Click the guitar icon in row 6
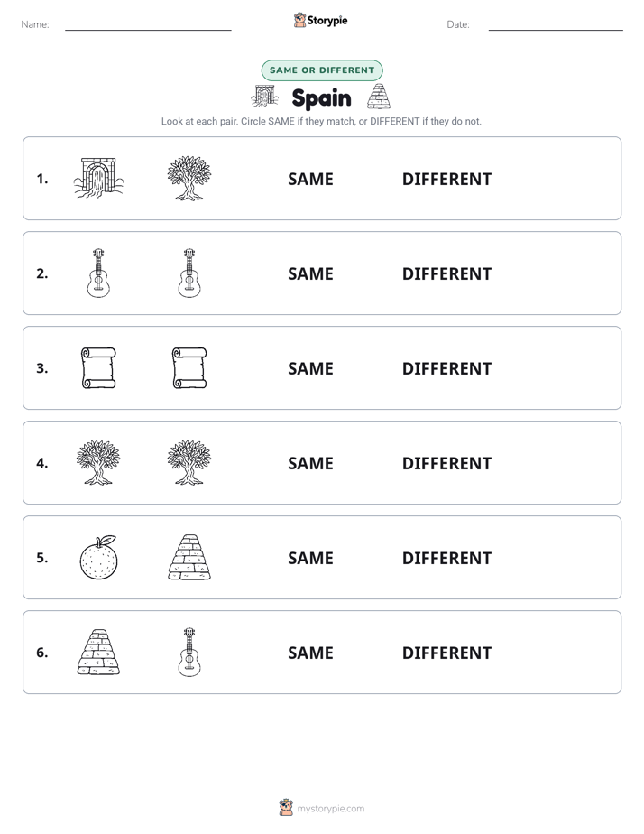 189,652
